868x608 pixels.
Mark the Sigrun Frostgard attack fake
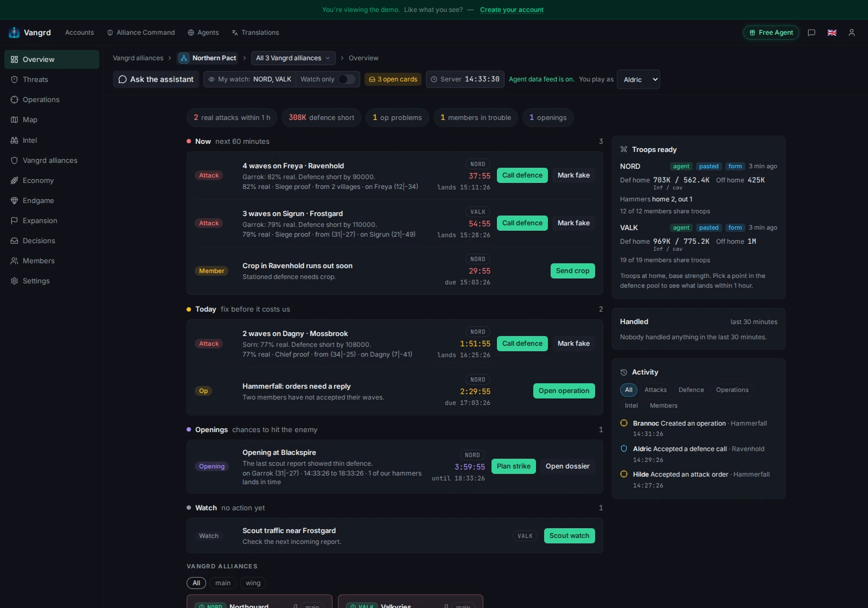coord(573,223)
